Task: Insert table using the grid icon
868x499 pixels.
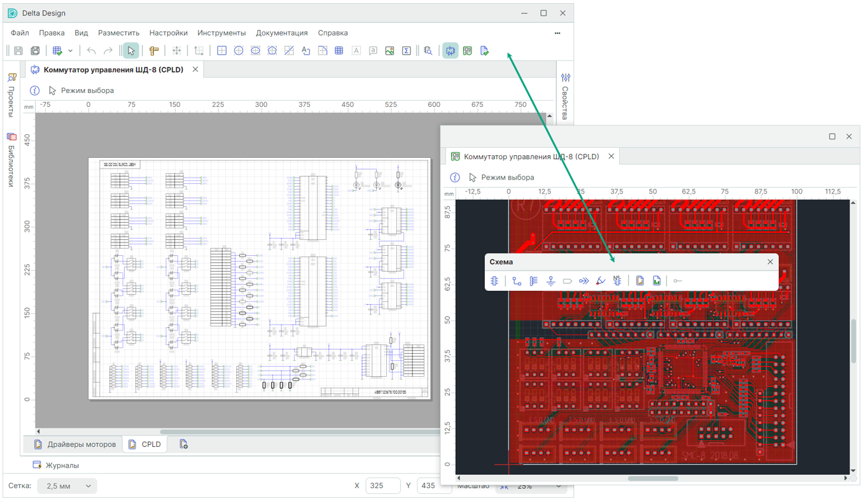Action: coord(339,51)
